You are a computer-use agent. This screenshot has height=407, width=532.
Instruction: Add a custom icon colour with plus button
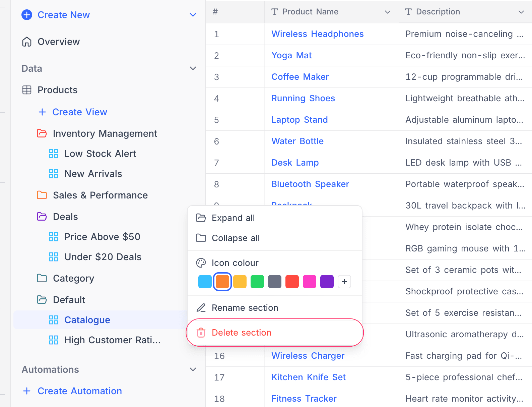click(344, 282)
